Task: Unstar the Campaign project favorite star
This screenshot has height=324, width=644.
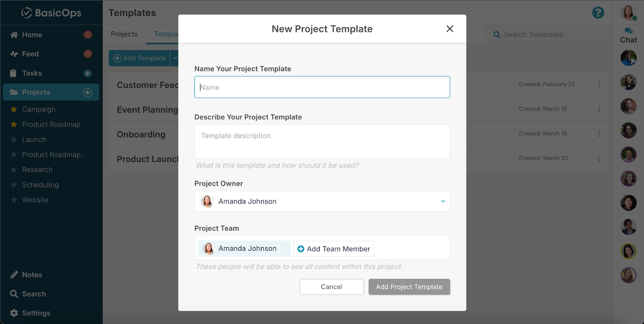Action: pos(14,109)
